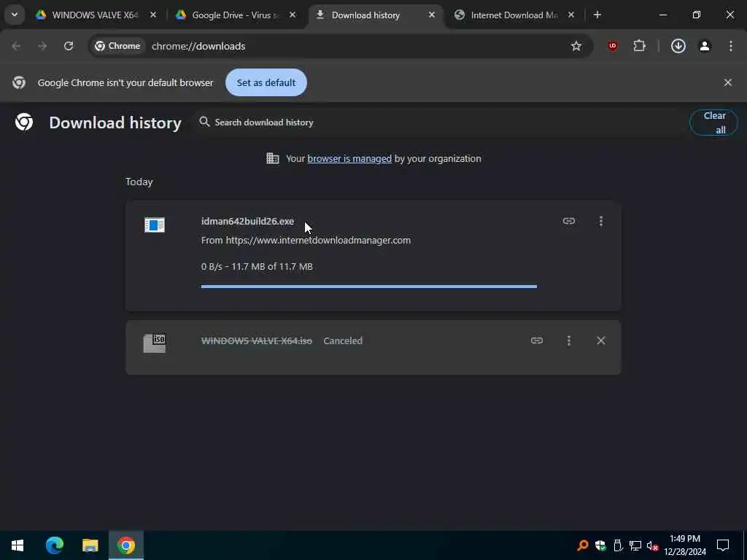The image size is (747, 560).
Task: Click the USB safely remove tray icon
Action: [x=618, y=545]
